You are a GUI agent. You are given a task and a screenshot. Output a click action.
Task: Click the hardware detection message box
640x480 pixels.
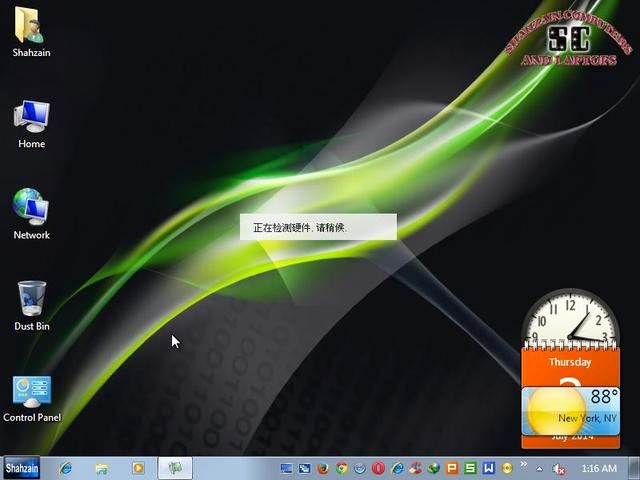318,227
